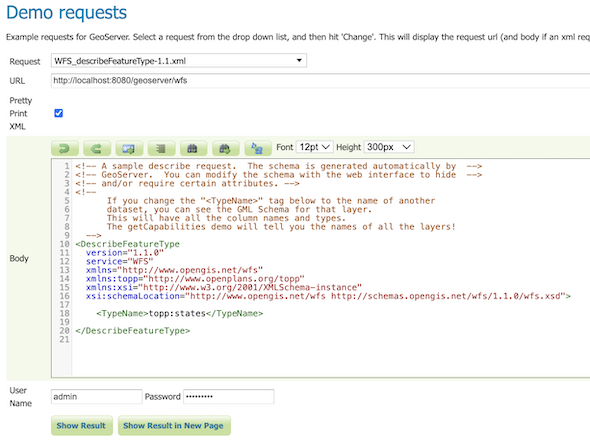
Task: Click into the User Name field
Action: click(x=96, y=397)
